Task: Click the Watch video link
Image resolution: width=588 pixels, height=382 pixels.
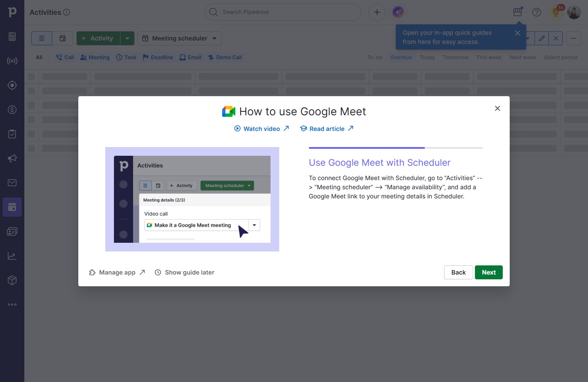Action: click(x=261, y=129)
